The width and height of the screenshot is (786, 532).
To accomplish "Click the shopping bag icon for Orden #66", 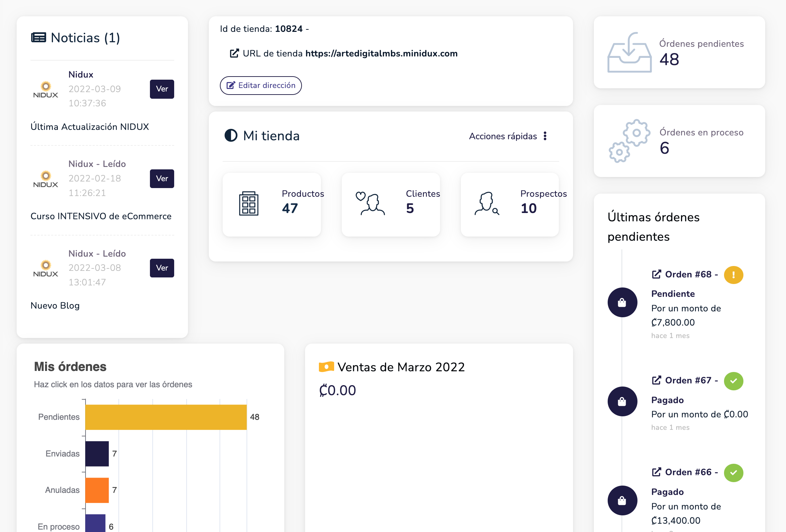I will 622,500.
